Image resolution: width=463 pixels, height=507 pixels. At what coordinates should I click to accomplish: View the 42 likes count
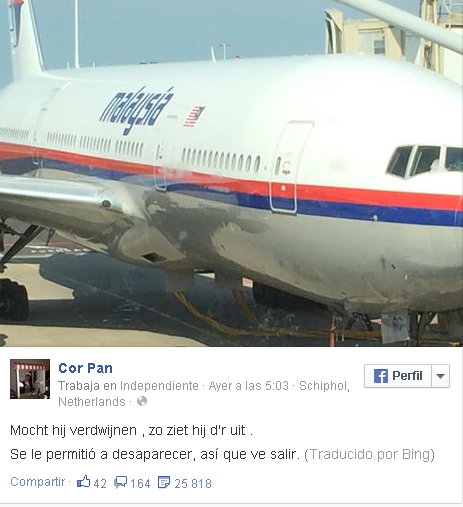[x=100, y=483]
